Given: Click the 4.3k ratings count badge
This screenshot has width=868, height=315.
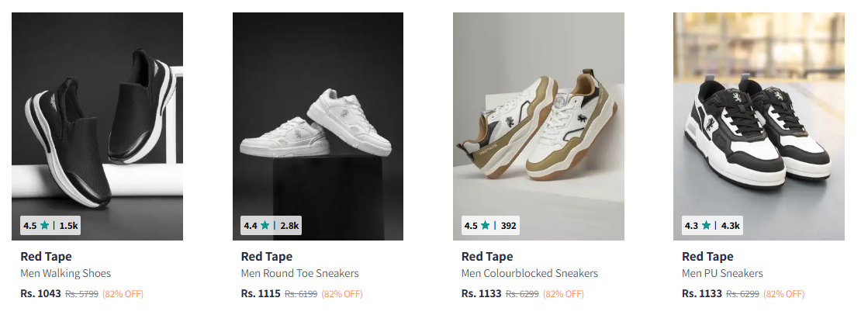Looking at the screenshot, I should point(730,226).
